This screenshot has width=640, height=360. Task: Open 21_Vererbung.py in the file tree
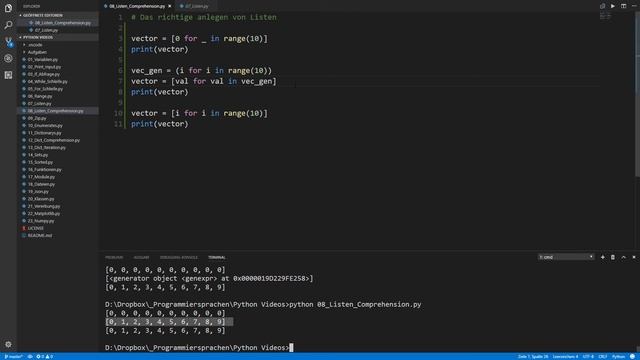58,207
